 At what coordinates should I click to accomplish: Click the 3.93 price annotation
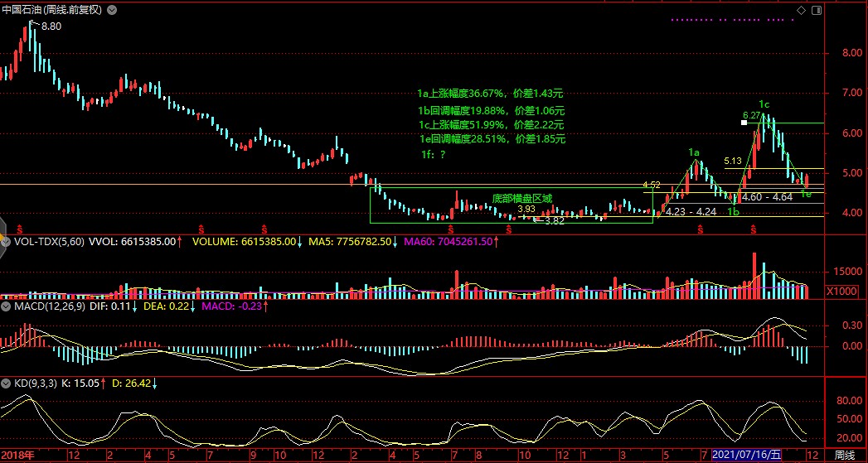[x=526, y=209]
